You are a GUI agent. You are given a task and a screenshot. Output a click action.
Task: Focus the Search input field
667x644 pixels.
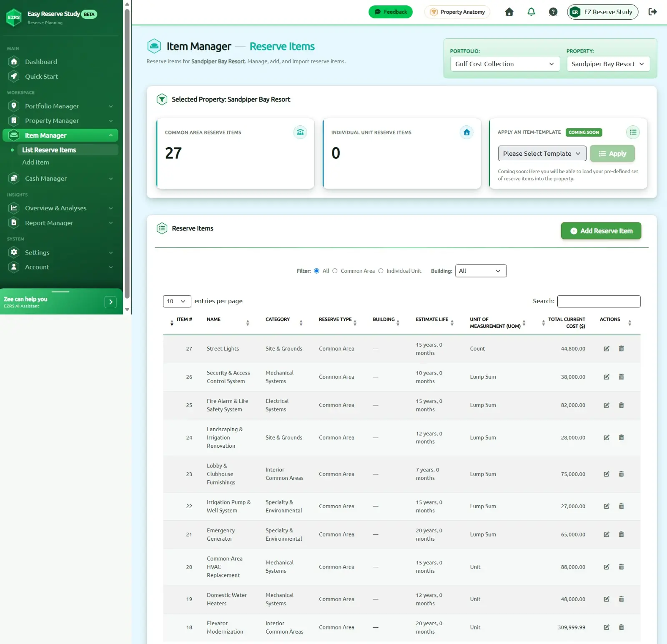pos(599,301)
